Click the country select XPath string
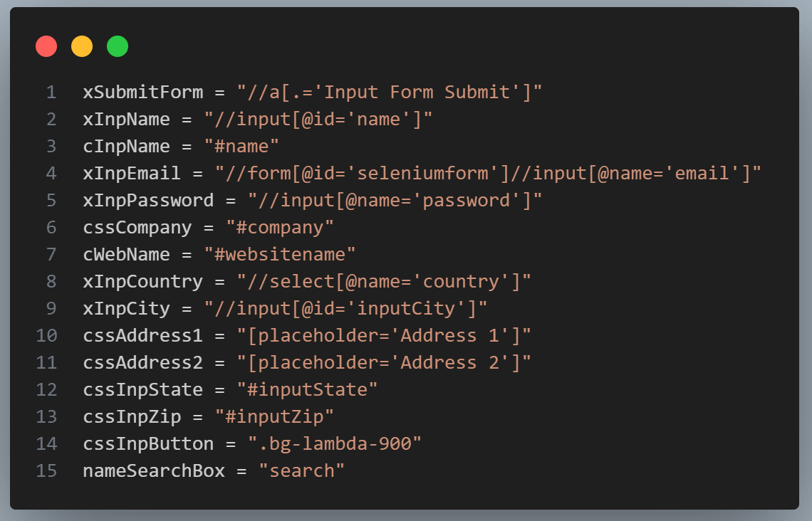The image size is (812, 521). 384,281
